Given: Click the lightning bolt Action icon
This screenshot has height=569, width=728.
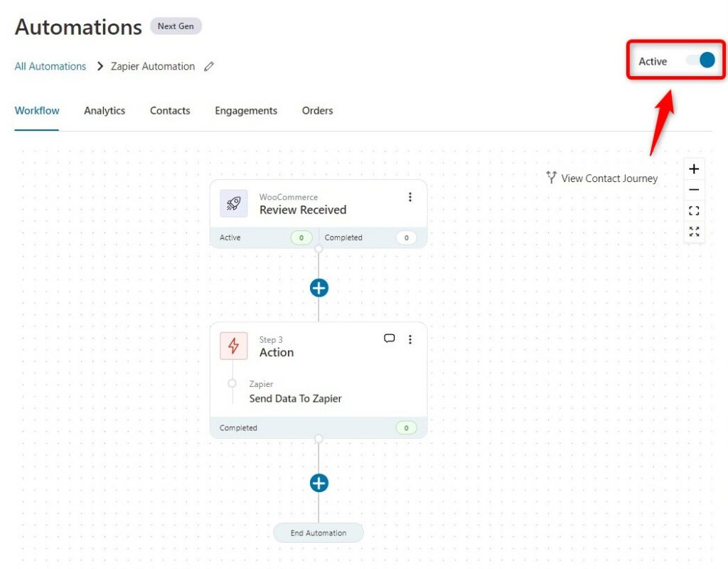Looking at the screenshot, I should coord(233,346).
